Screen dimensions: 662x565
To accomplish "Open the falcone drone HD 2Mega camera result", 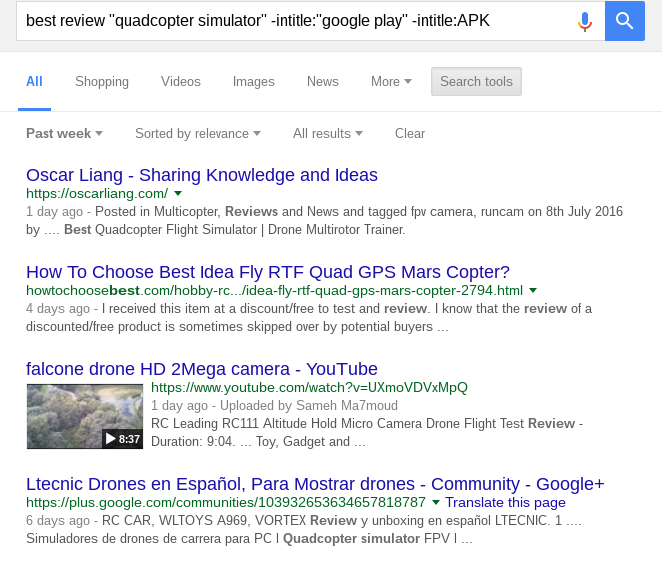I will click(202, 369).
